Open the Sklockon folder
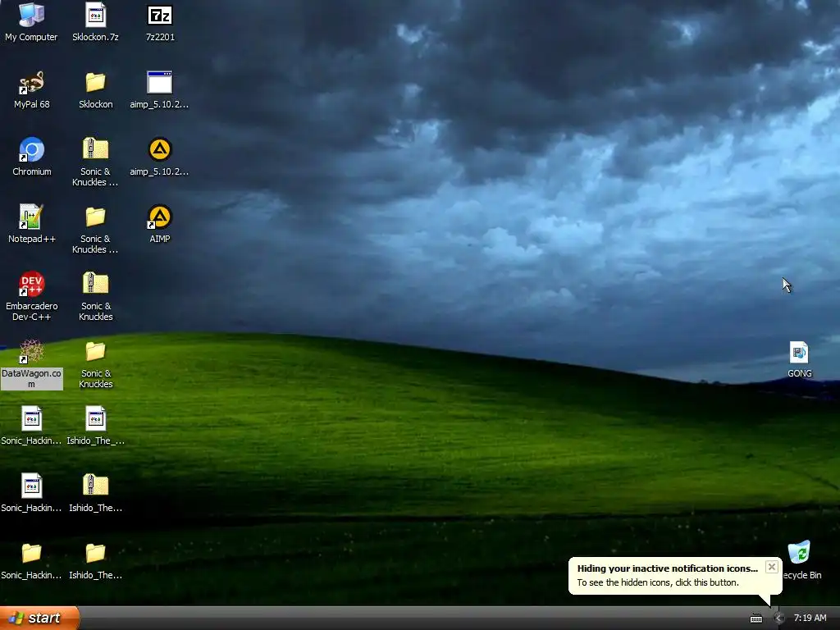The height and width of the screenshot is (630, 840). click(95, 89)
